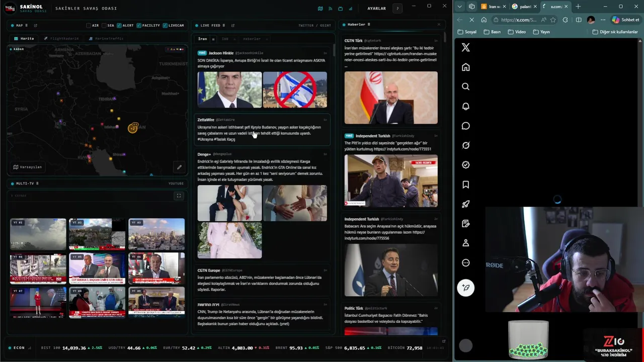
Task: Disable the LIVECAM map layer checkbox
Action: coord(166,25)
